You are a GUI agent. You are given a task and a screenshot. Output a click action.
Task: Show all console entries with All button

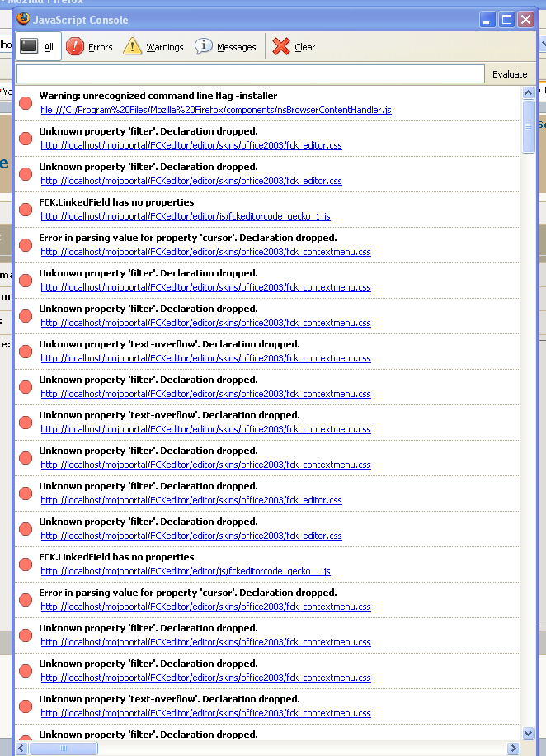point(36,47)
